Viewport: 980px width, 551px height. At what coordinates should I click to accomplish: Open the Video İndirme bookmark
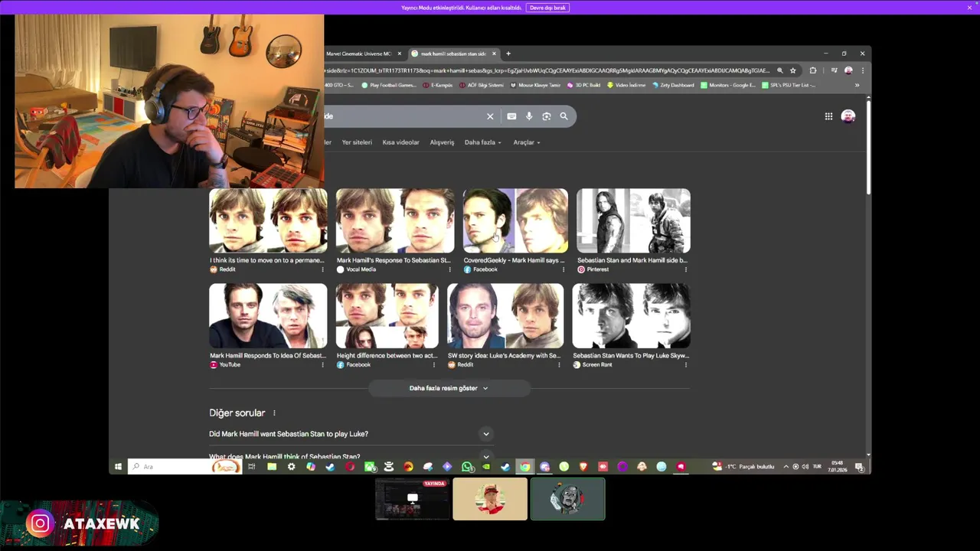(626, 85)
